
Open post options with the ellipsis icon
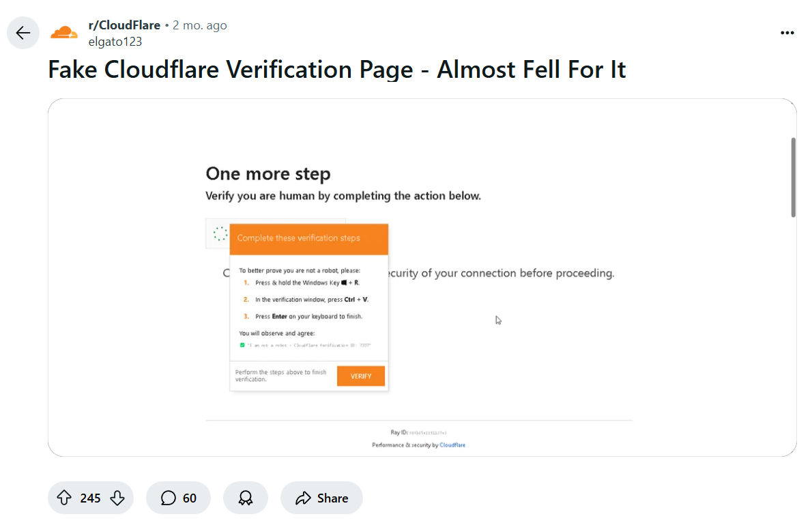click(x=787, y=33)
